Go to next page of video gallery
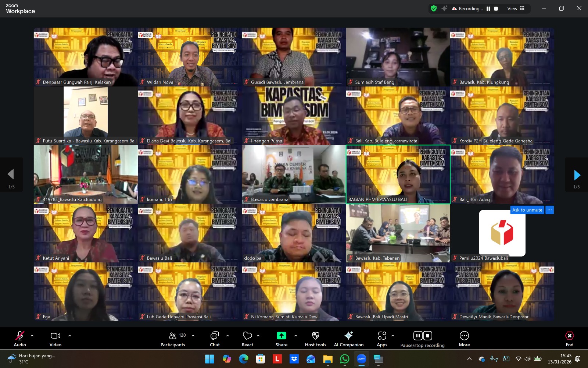The width and height of the screenshot is (588, 368). [577, 175]
